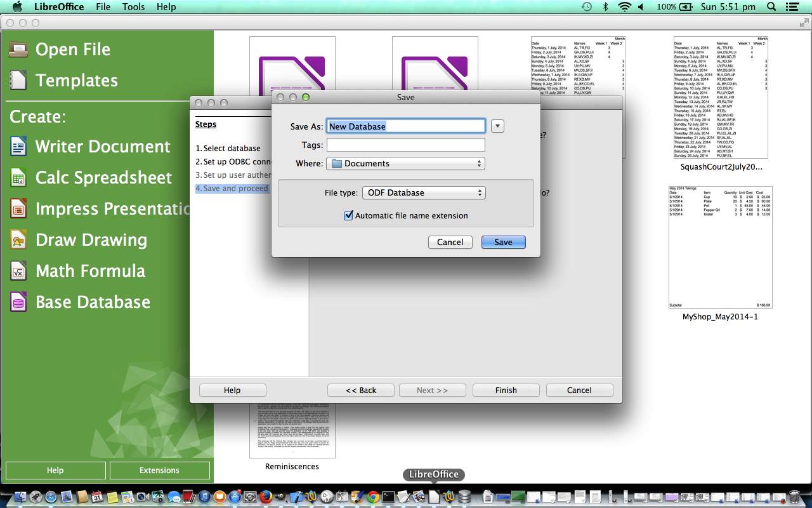Open the File type ODF Database dropdown
Image resolution: width=812 pixels, height=508 pixels.
tap(424, 193)
